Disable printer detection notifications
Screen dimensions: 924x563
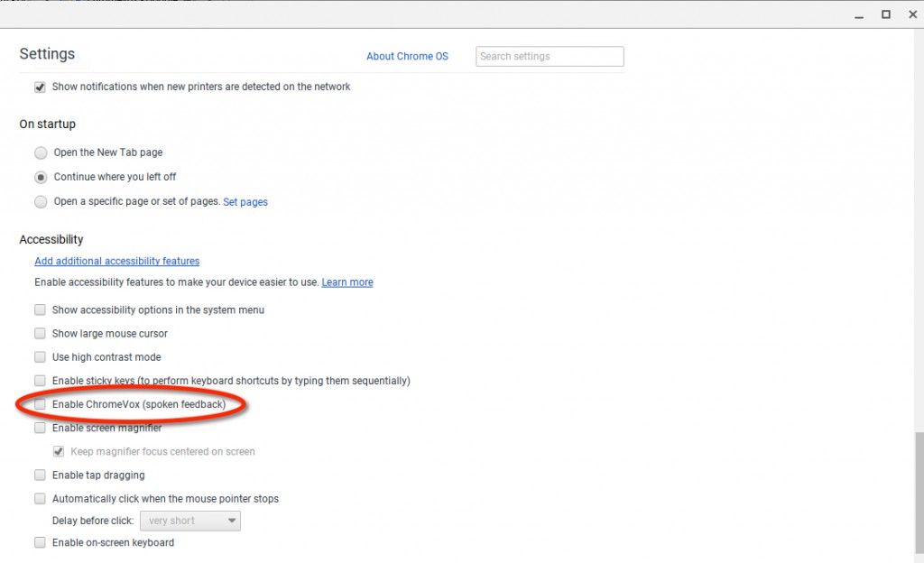[x=40, y=86]
